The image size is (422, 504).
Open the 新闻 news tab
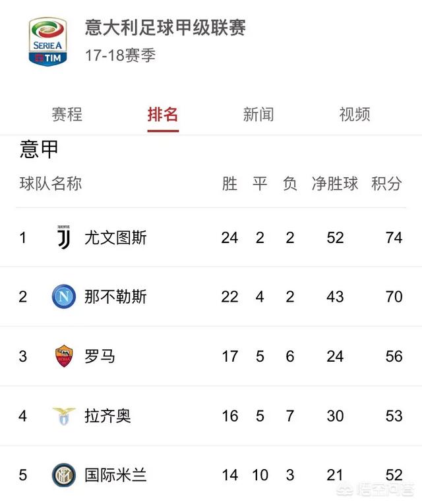(x=258, y=115)
